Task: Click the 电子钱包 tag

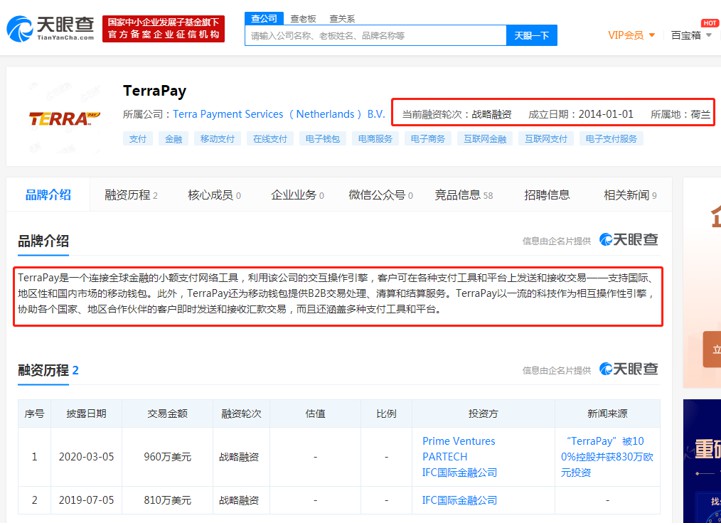Action: click(x=323, y=139)
